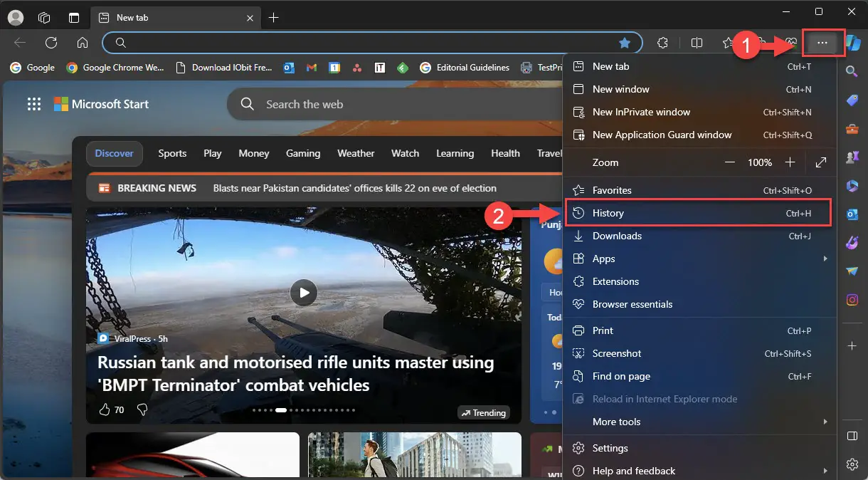Dislike the BMPT Terminator article
868x480 pixels.
[142, 409]
